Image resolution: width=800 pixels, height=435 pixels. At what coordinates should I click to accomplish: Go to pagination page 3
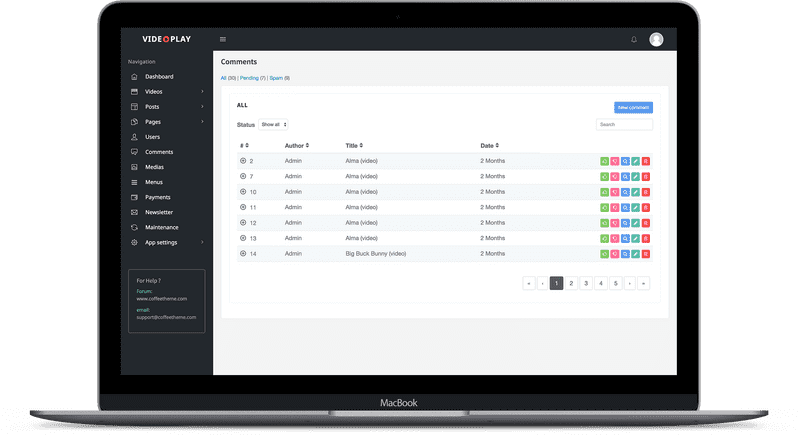(586, 283)
